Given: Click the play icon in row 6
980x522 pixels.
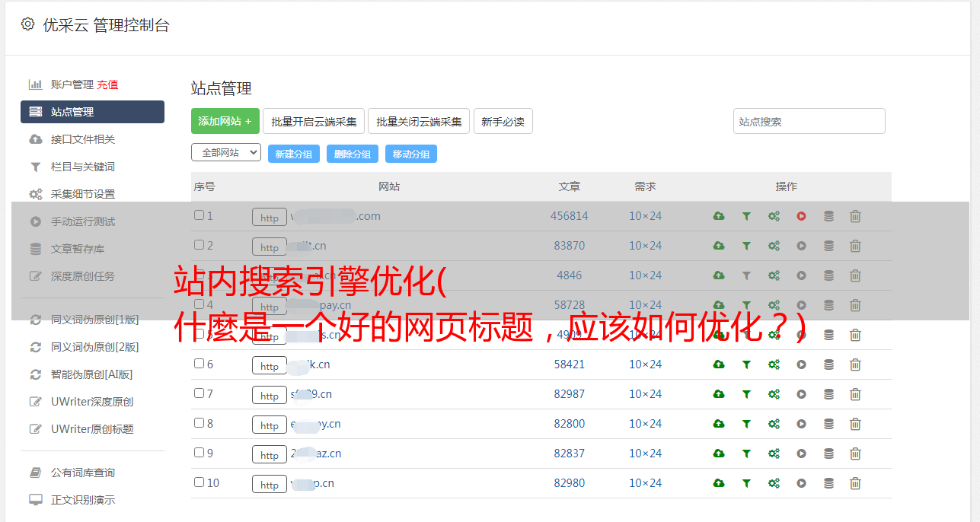Looking at the screenshot, I should coord(801,364).
